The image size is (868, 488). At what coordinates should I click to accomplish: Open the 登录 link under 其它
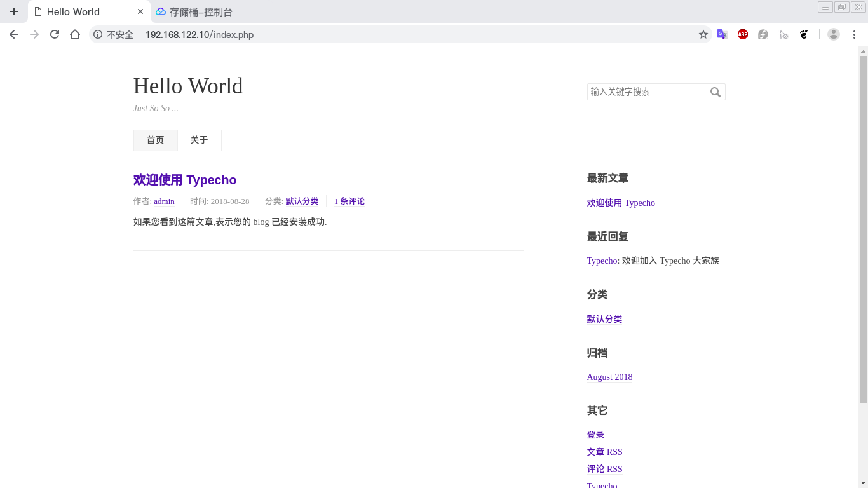(x=595, y=434)
